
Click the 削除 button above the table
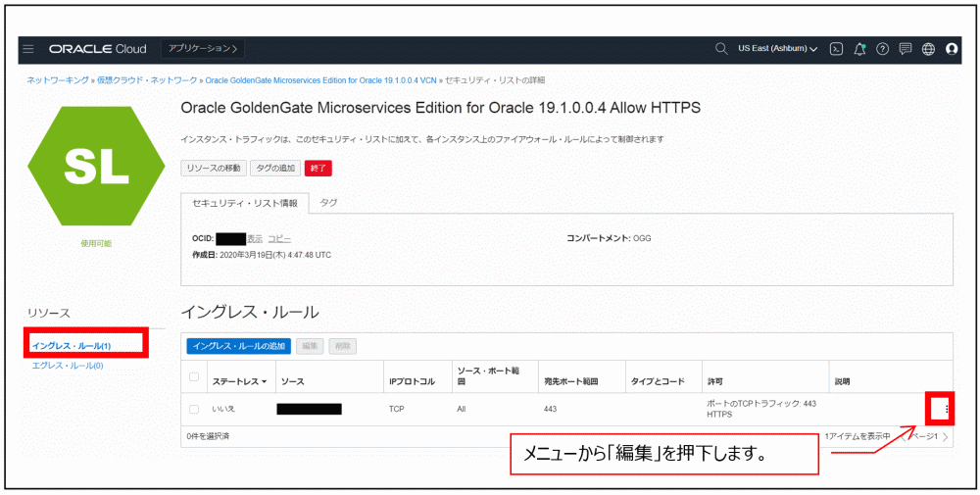(x=343, y=346)
